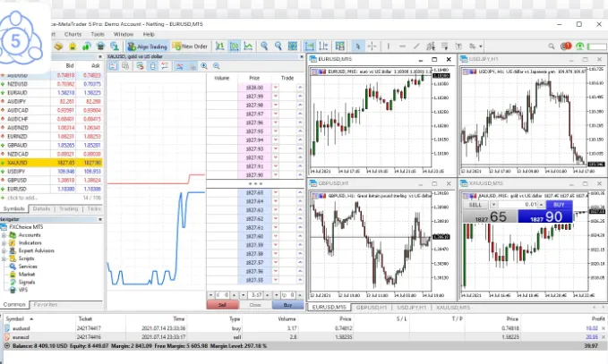
Task: Open Market item in Navigator
Action: click(26, 275)
